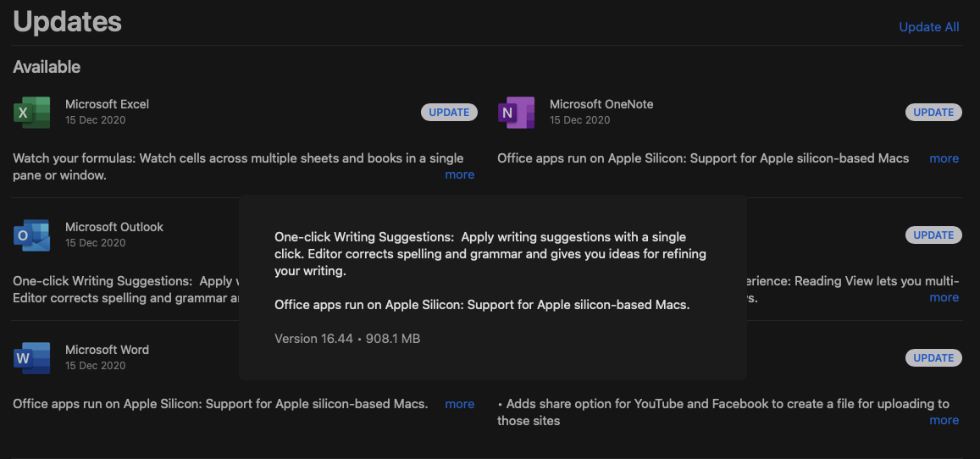
Task: Click OneNote's 15 Dec 2020 date
Action: 580,120
